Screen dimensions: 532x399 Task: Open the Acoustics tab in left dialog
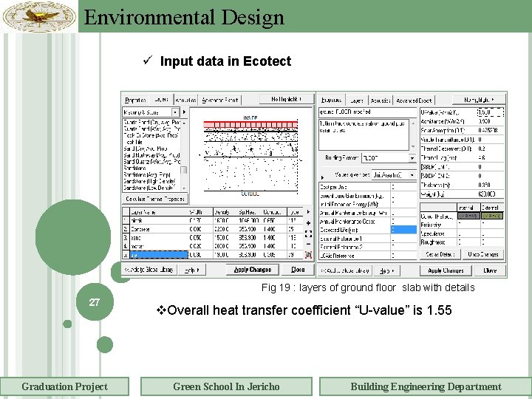click(186, 100)
